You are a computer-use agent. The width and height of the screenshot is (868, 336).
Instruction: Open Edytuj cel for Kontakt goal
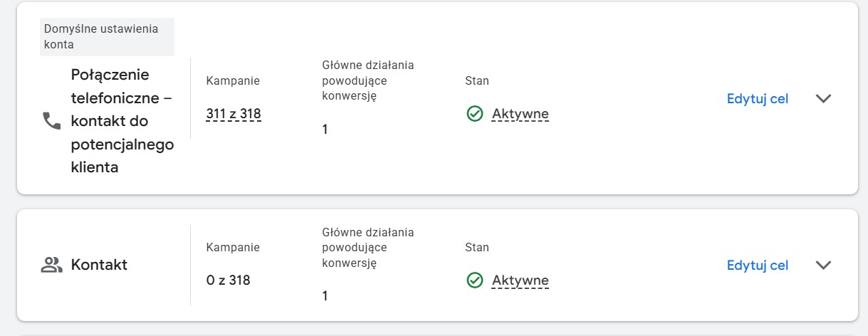[x=757, y=265]
